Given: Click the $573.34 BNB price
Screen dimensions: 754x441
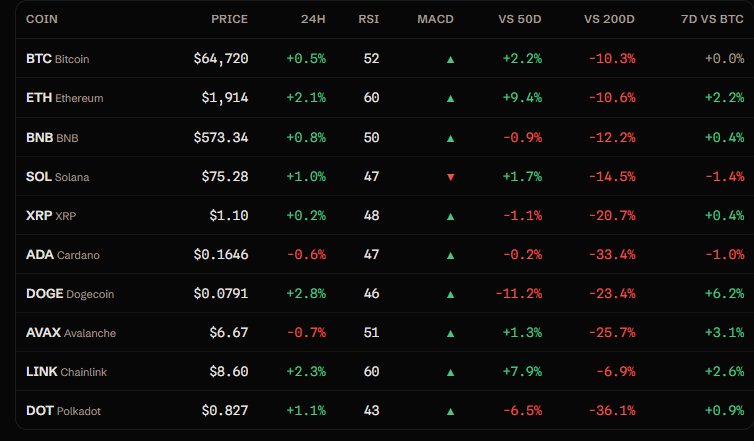Looking at the screenshot, I should 221,138.
